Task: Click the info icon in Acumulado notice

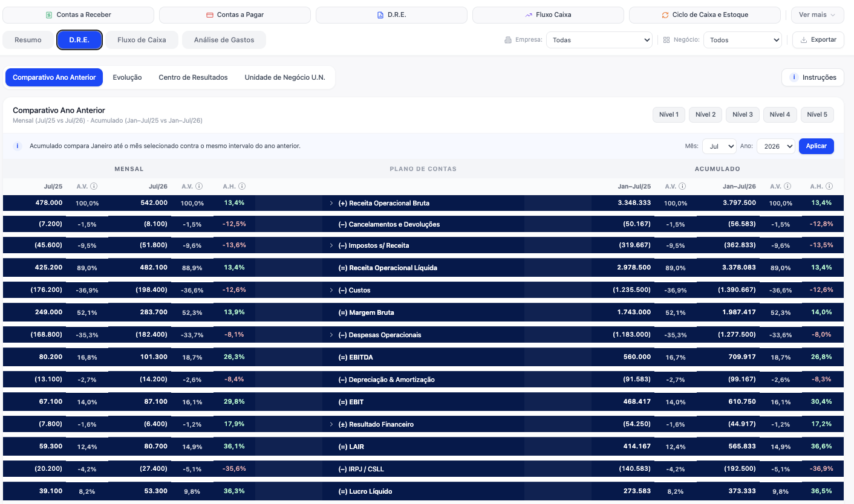Action: [x=18, y=146]
